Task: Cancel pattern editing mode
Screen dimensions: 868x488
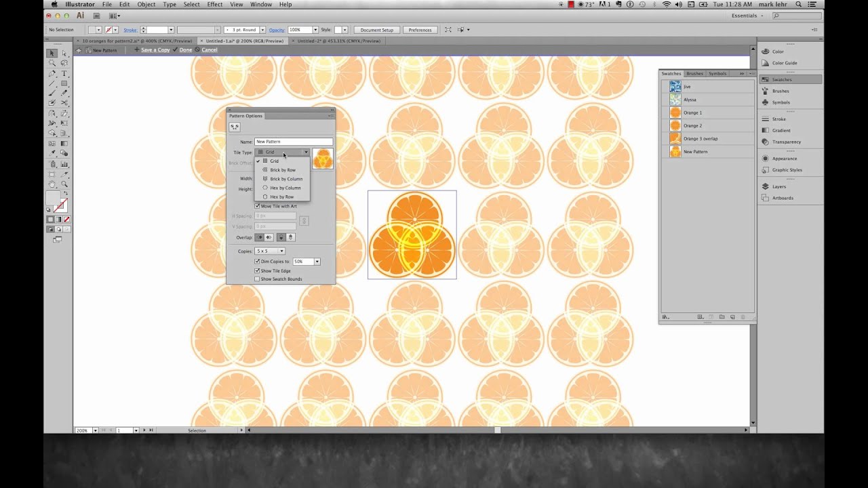Action: coord(210,49)
